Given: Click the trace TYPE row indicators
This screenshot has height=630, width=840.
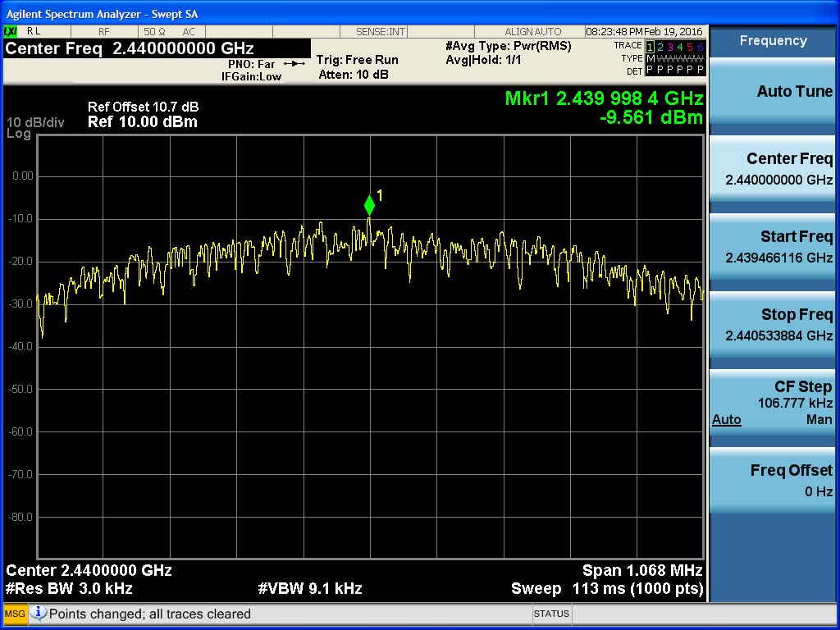Looking at the screenshot, I should [x=675, y=58].
